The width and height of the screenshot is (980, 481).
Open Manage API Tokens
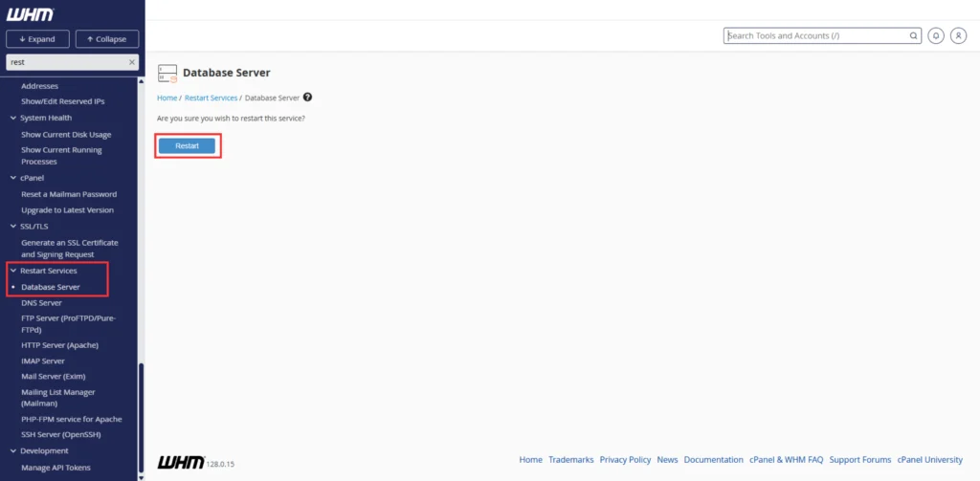[x=56, y=468]
